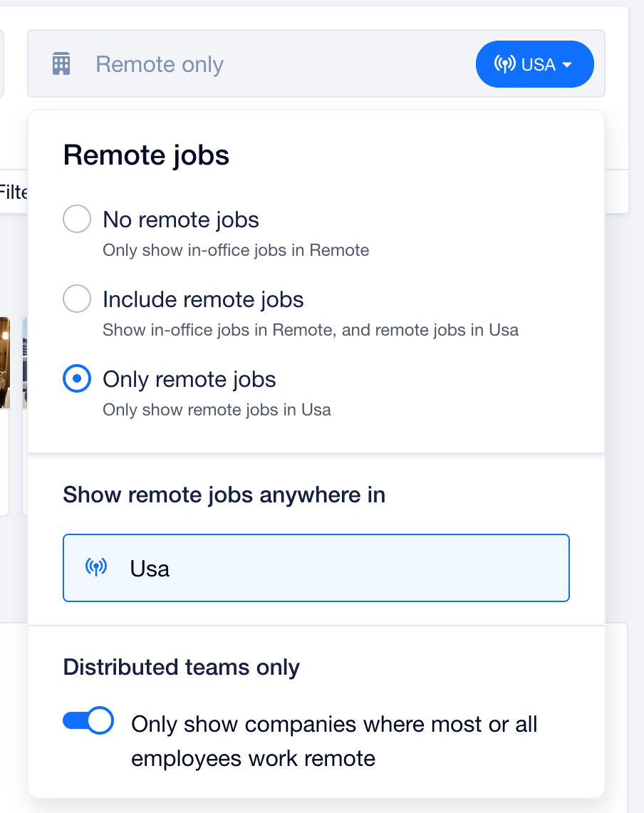This screenshot has height=813, width=644.
Task: Click the "Only show remote jobs in Usa" helper text
Action: (215, 410)
